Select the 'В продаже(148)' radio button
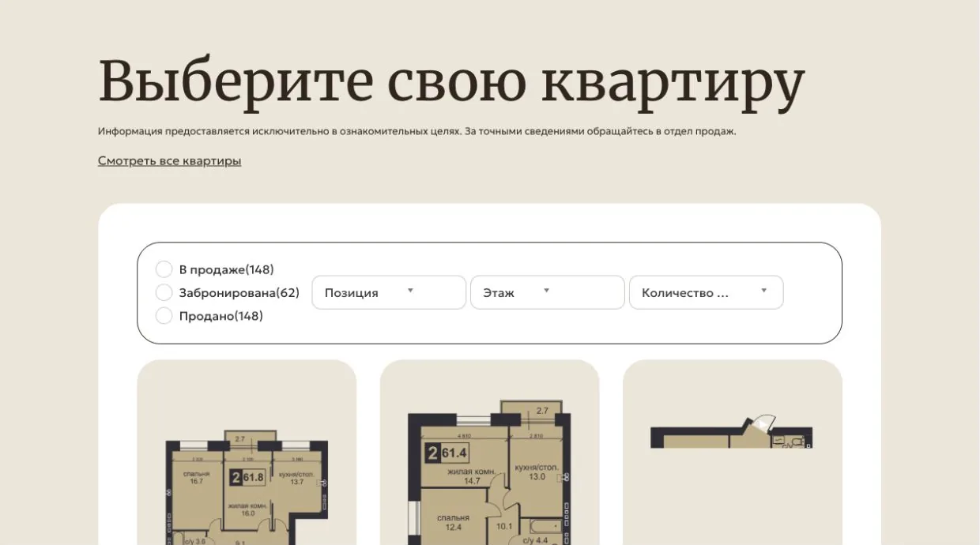Image resolution: width=980 pixels, height=545 pixels. pos(164,269)
